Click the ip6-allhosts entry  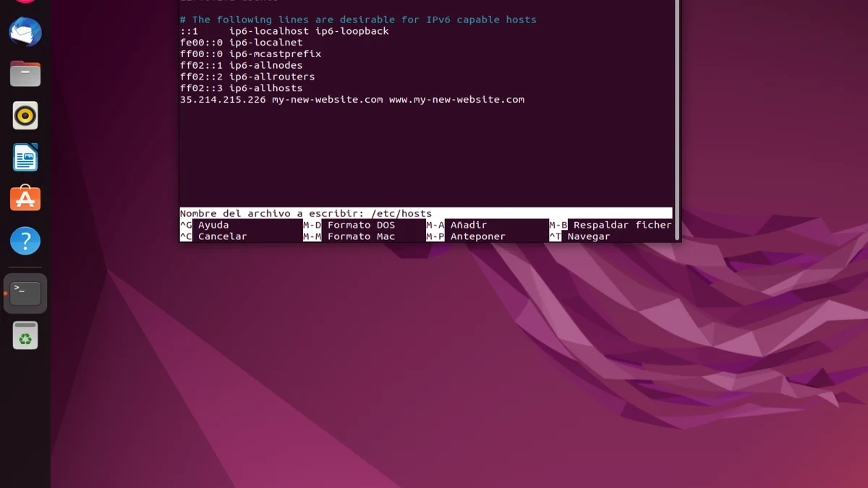[266, 88]
